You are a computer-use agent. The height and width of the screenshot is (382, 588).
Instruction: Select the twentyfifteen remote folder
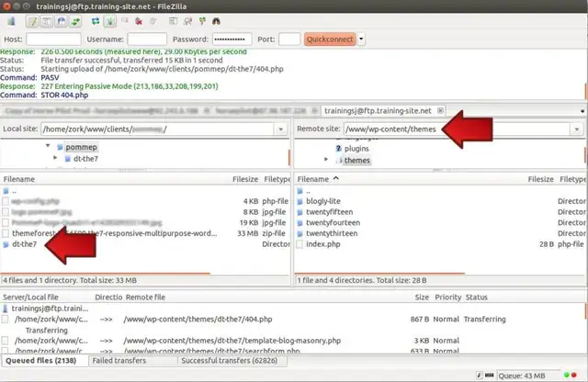click(329, 212)
